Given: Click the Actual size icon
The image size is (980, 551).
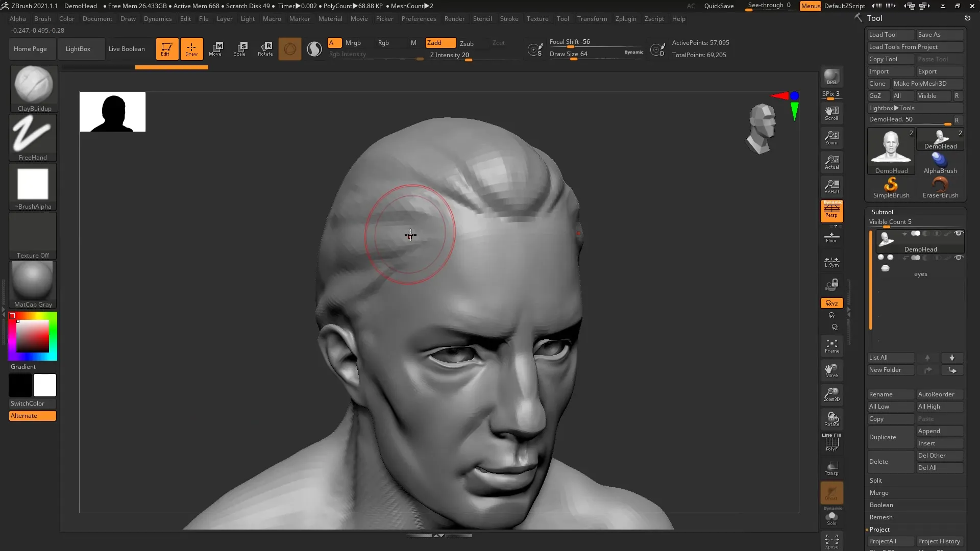Looking at the screenshot, I should [x=831, y=162].
